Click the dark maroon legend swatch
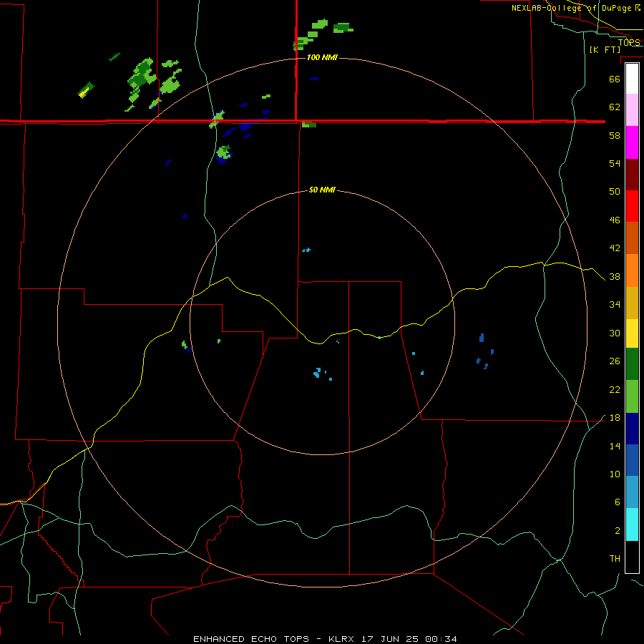The height and width of the screenshot is (644, 644). point(632,175)
